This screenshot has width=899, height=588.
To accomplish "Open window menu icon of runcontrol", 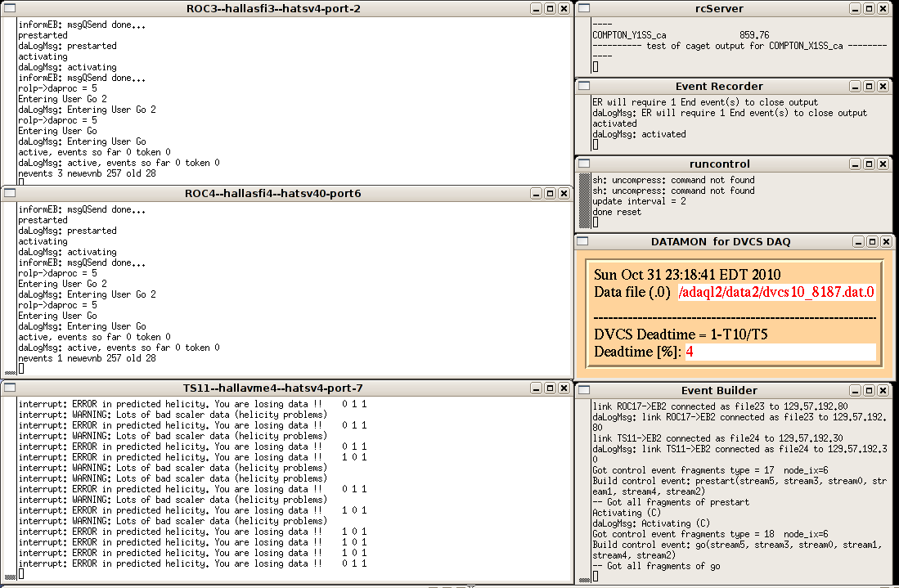I will 584,164.
